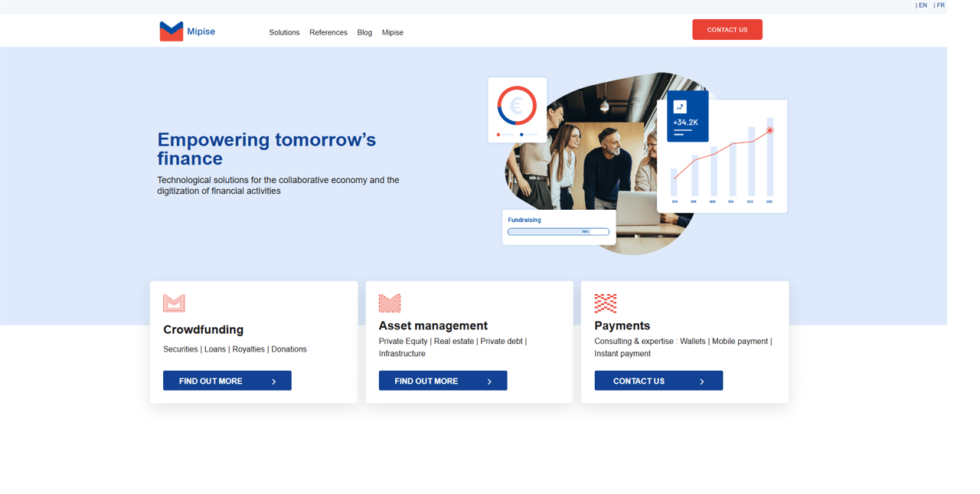Click the arrow on Payments Contact Us button
This screenshot has height=494, width=980.
[x=702, y=381]
